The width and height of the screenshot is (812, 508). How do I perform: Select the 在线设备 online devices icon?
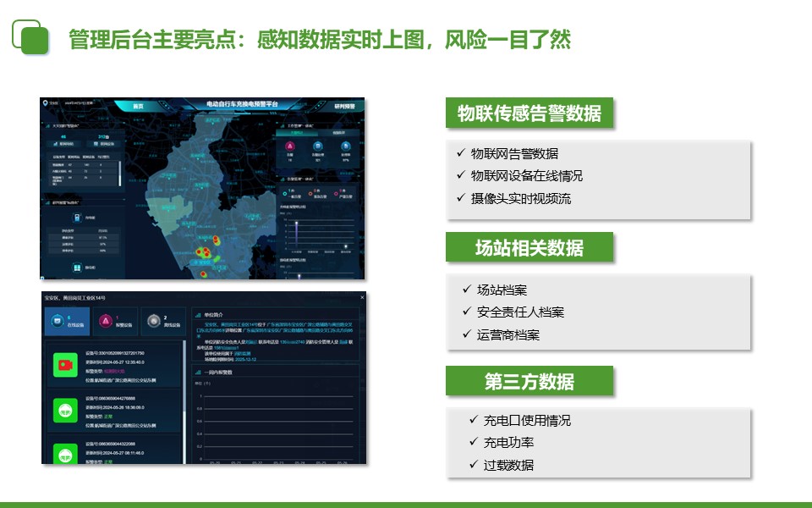58,321
